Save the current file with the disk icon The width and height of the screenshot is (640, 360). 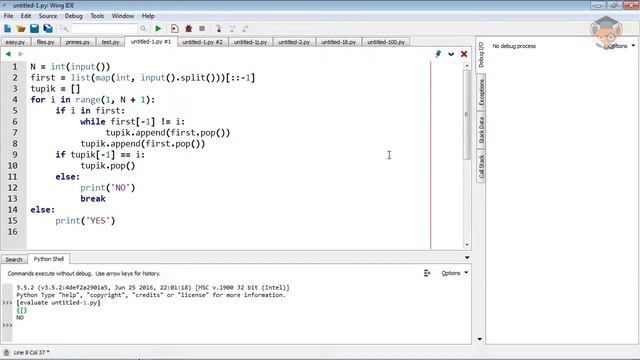pos(34,29)
